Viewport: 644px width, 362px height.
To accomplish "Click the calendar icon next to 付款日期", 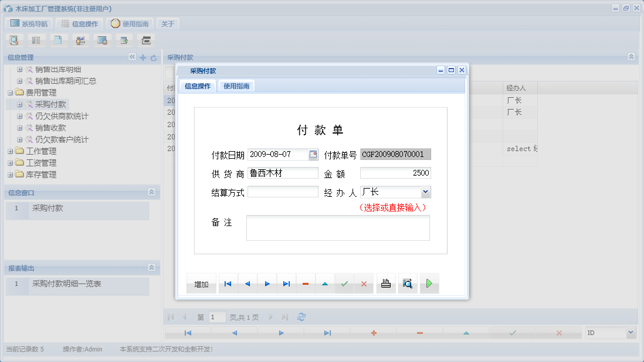I will pyautogui.click(x=314, y=154).
